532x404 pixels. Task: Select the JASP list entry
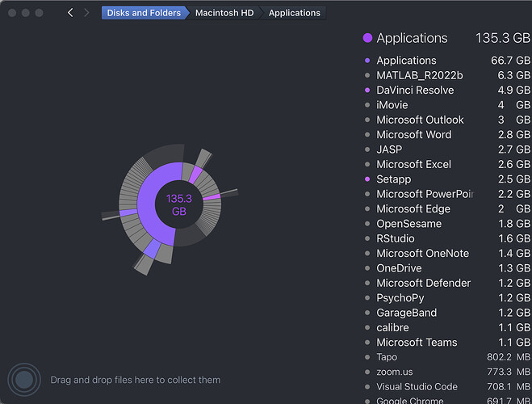[x=389, y=149]
